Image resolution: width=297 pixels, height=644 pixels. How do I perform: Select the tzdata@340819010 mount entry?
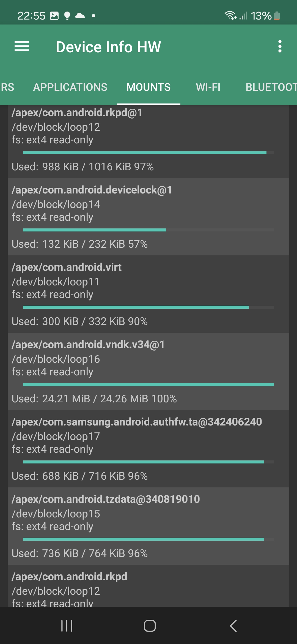coord(148,526)
